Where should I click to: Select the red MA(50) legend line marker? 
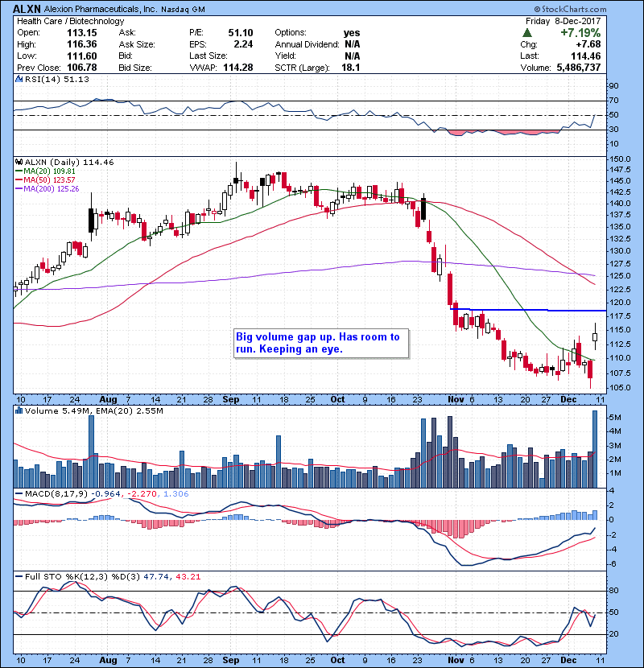tap(19, 180)
